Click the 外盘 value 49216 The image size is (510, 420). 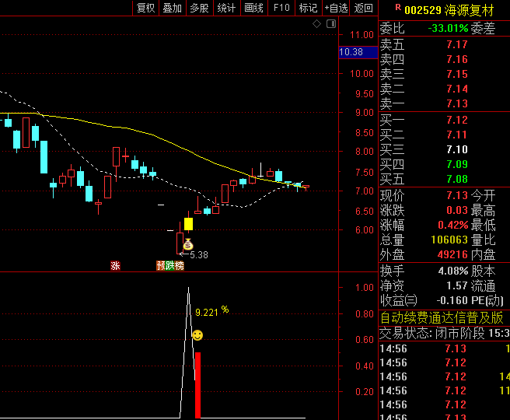452,255
